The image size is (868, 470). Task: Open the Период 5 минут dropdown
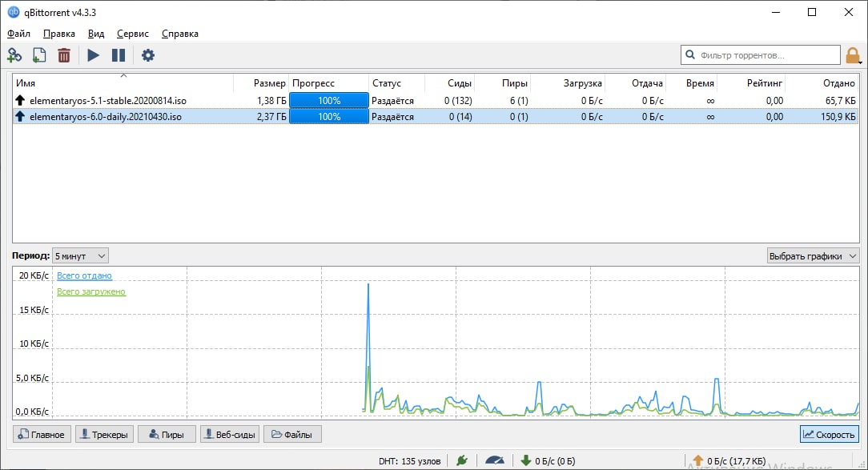80,255
